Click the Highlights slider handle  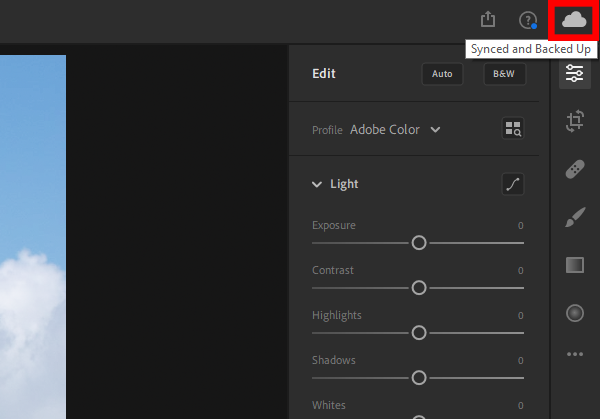click(x=419, y=333)
